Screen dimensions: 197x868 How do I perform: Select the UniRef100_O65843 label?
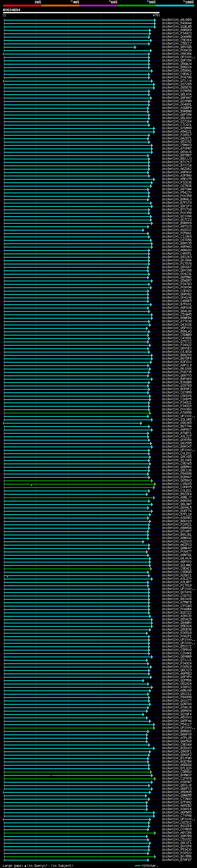tap(177, 480)
